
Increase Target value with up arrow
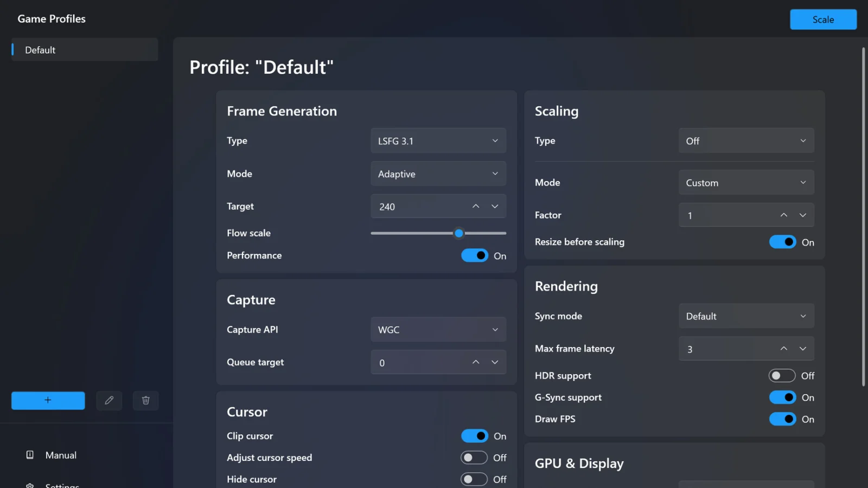tap(476, 206)
